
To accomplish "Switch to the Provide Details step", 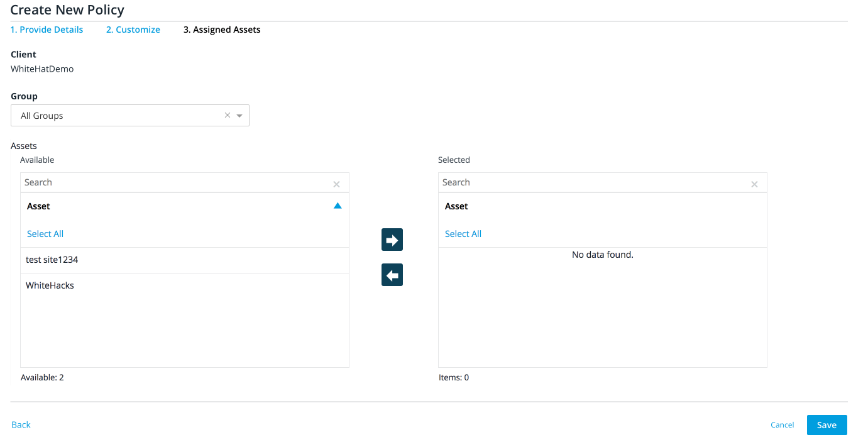I will click(47, 29).
